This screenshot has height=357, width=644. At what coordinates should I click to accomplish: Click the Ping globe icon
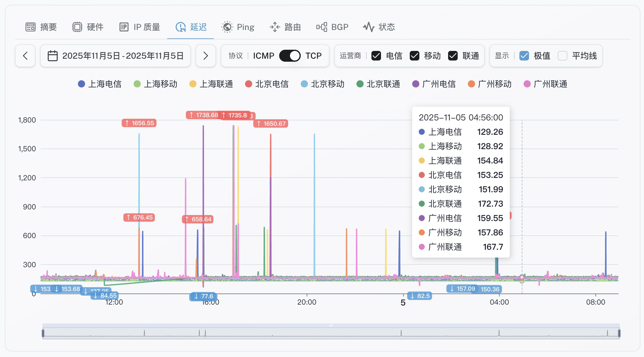pos(227,27)
